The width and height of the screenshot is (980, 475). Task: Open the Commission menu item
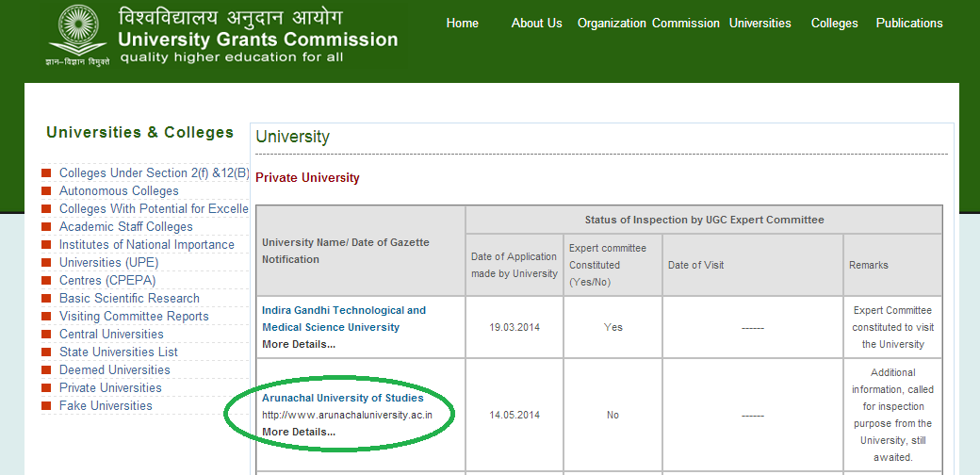(686, 23)
